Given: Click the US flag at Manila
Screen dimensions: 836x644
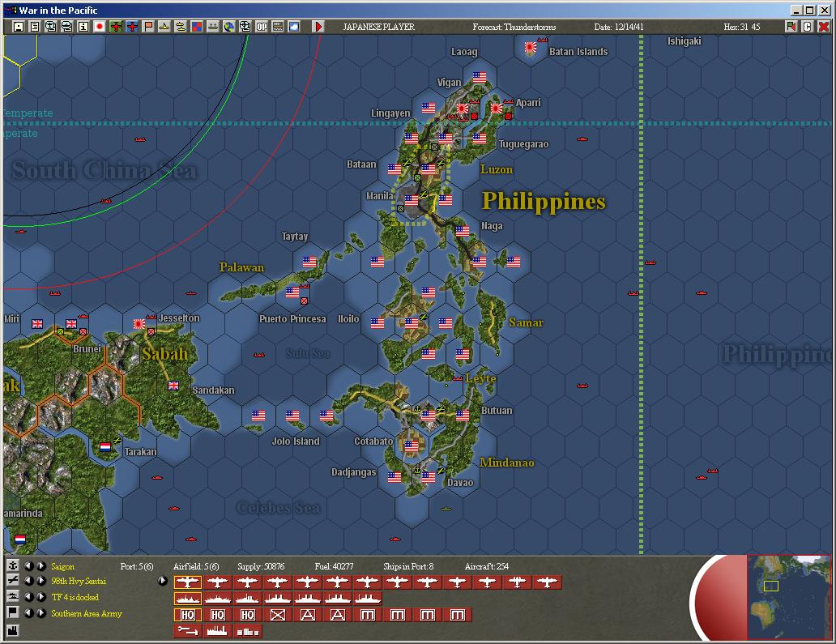Looking at the screenshot, I should [x=411, y=200].
